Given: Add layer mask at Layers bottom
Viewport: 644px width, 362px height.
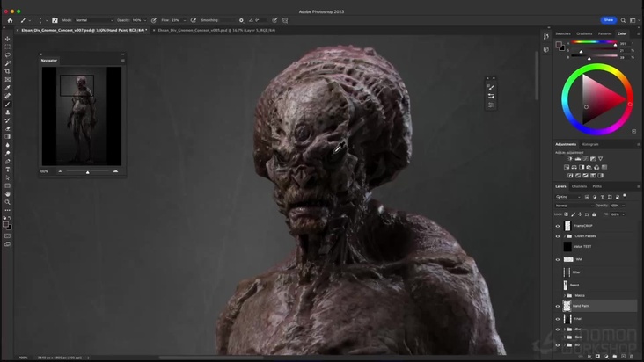Looking at the screenshot, I should point(597,356).
